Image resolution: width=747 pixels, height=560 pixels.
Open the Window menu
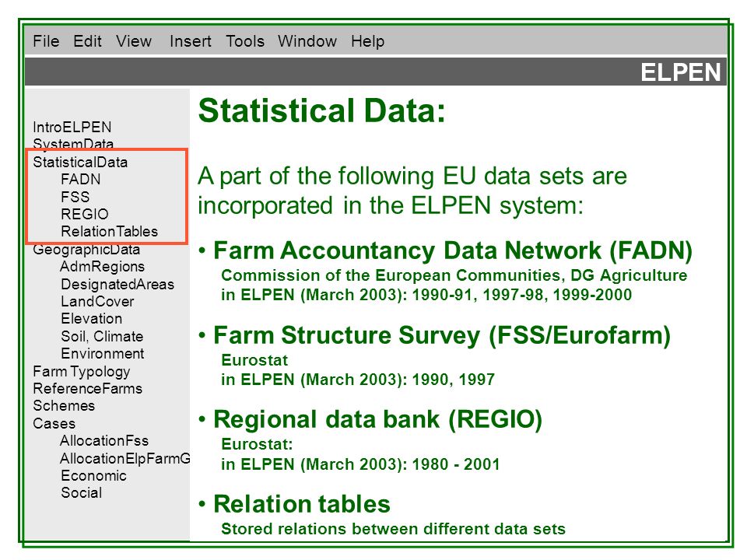tap(307, 41)
